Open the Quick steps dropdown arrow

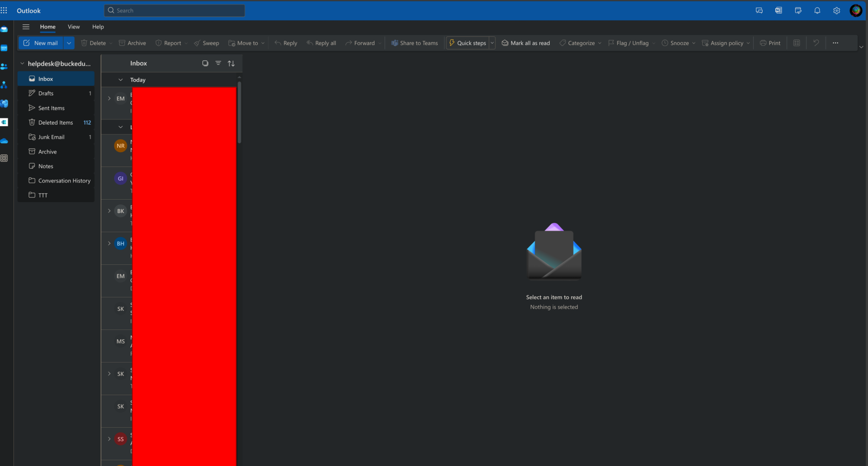(492, 43)
